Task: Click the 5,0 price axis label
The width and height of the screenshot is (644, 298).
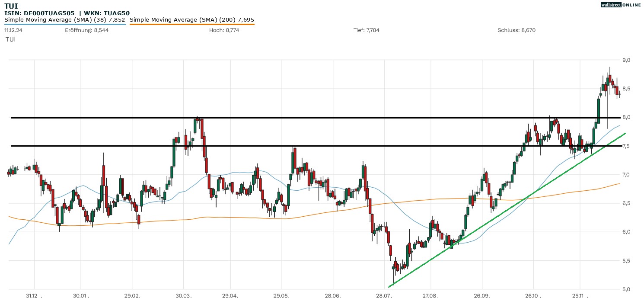Action: (x=626, y=289)
